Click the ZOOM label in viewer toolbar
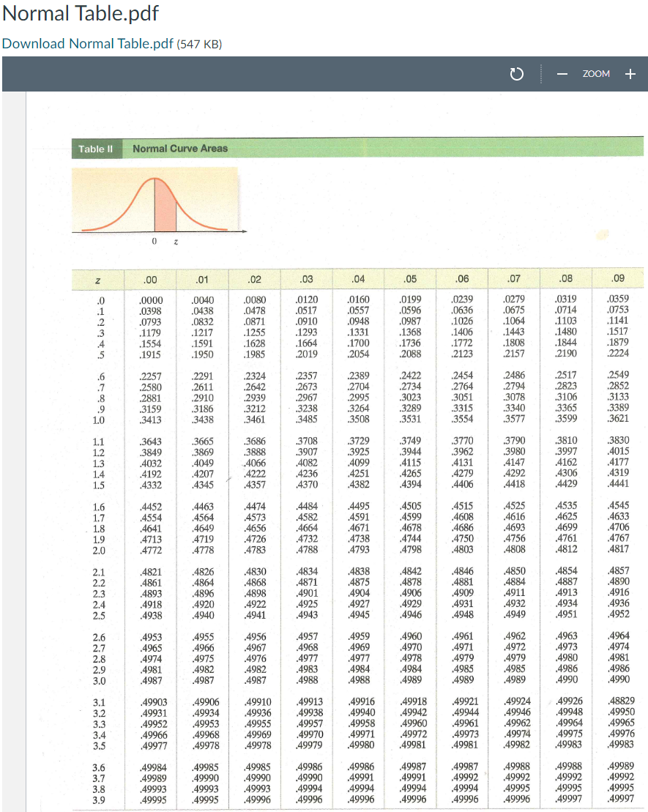Viewport: 648px width, 812px height. pyautogui.click(x=596, y=74)
